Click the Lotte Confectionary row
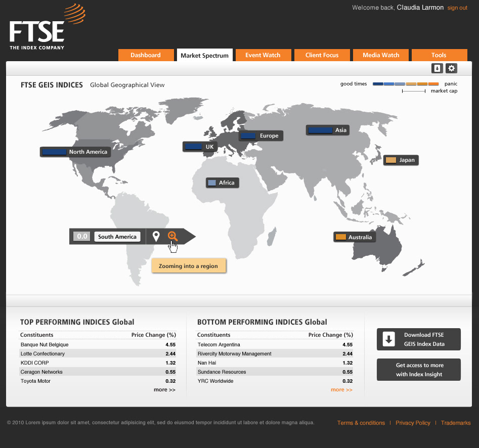The height and width of the screenshot is (448, 479). (x=97, y=353)
